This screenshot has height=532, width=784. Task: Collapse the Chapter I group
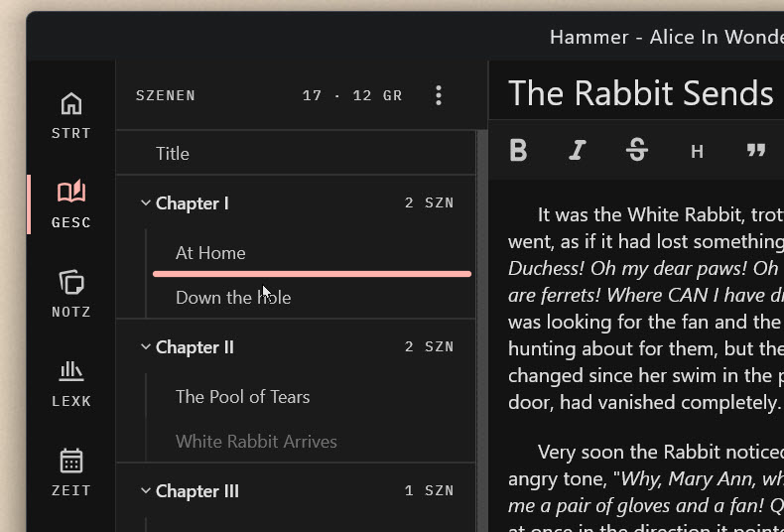[146, 203]
